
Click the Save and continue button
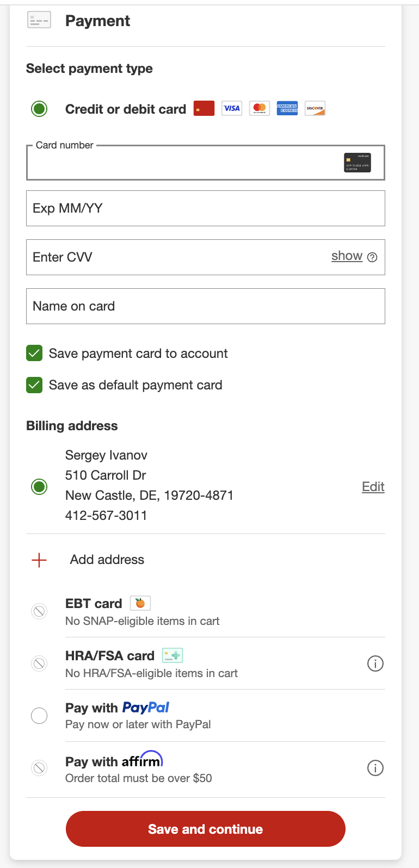[206, 829]
